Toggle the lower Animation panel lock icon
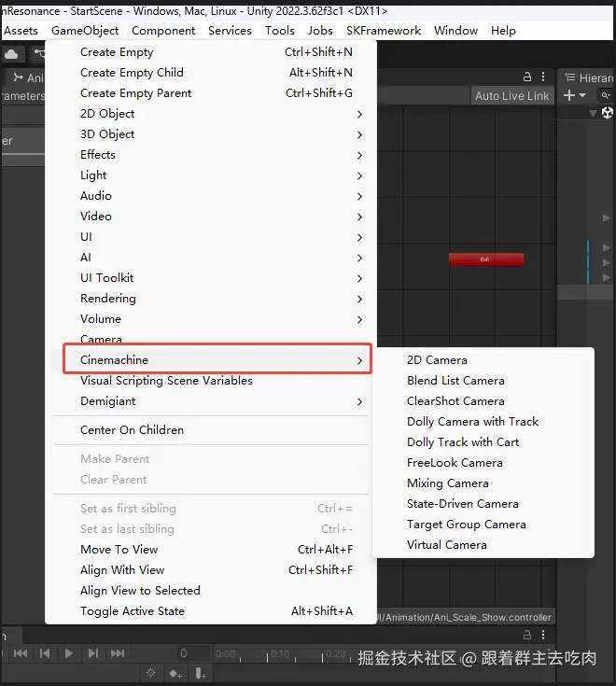The height and width of the screenshot is (686, 616). (527, 635)
